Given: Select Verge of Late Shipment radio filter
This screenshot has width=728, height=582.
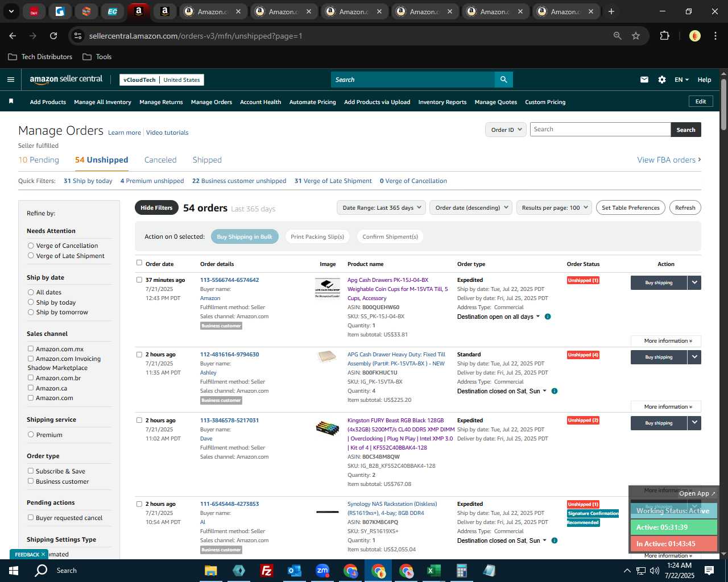Looking at the screenshot, I should [31, 256].
